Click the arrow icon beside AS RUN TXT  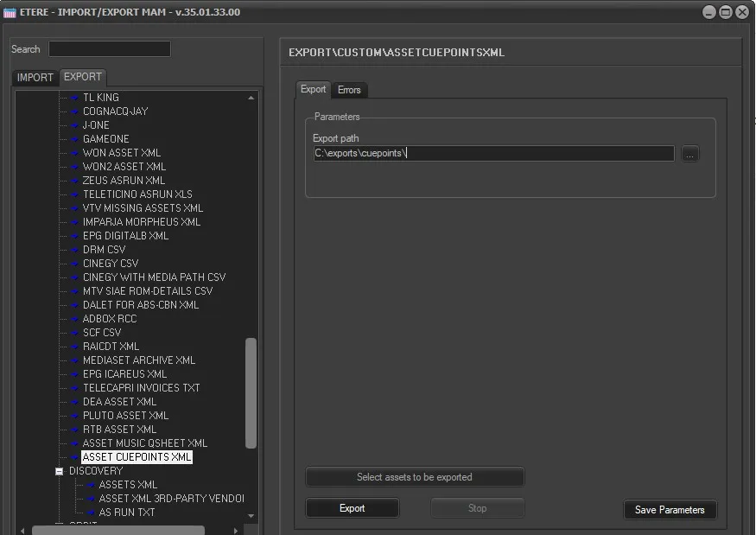coord(91,513)
